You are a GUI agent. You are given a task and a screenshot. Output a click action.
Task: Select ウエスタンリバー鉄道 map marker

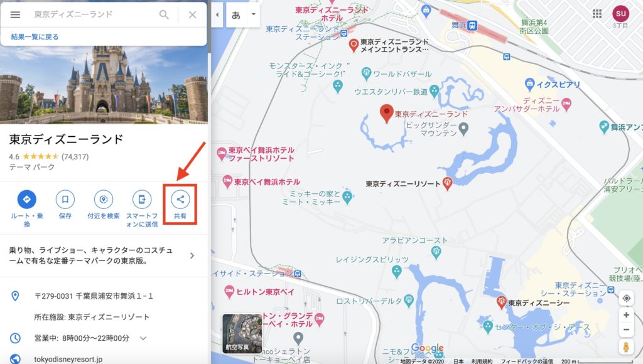pyautogui.click(x=435, y=91)
